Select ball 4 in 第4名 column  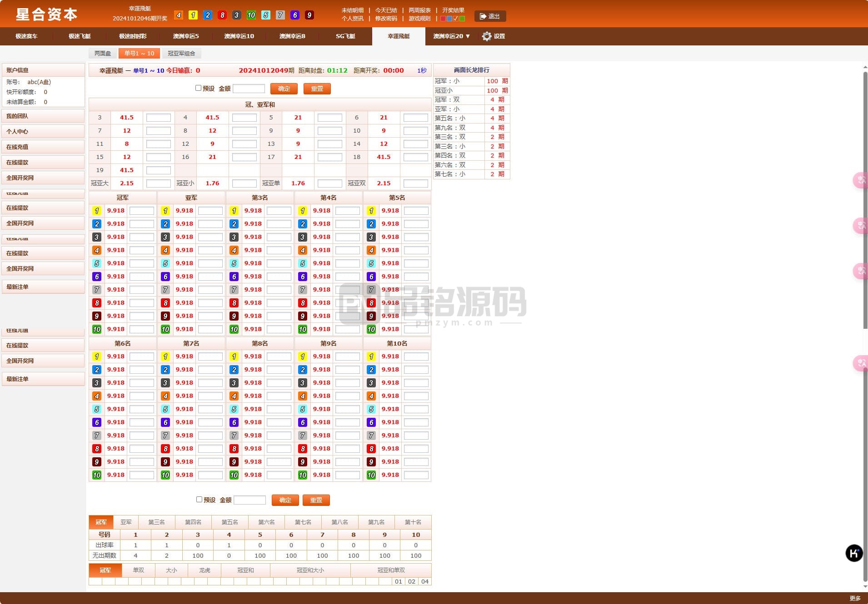303,250
